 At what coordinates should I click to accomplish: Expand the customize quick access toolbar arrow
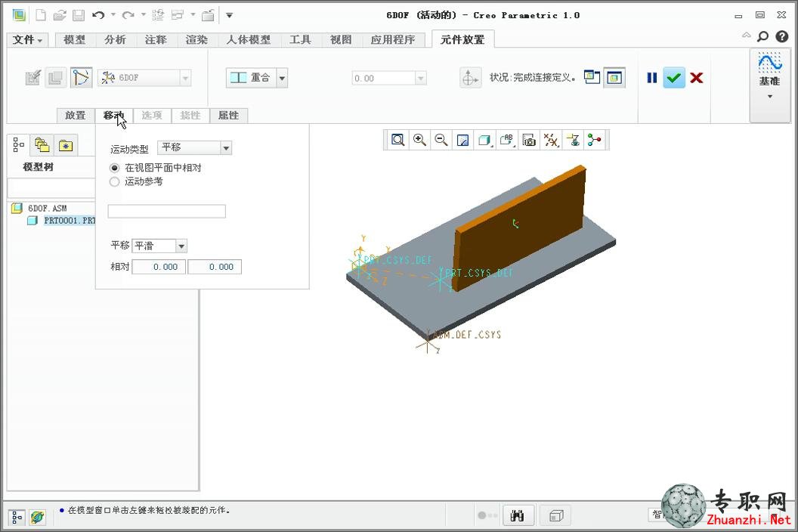[x=230, y=15]
